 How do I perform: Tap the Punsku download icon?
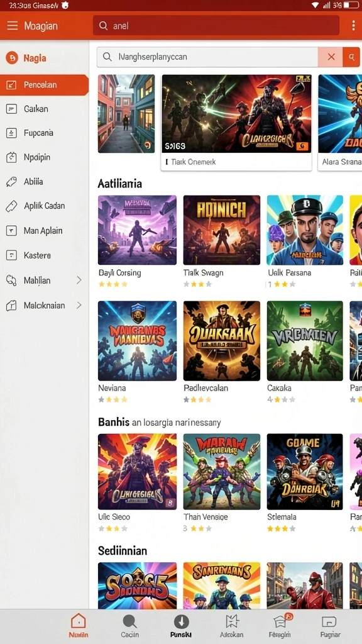(181, 626)
